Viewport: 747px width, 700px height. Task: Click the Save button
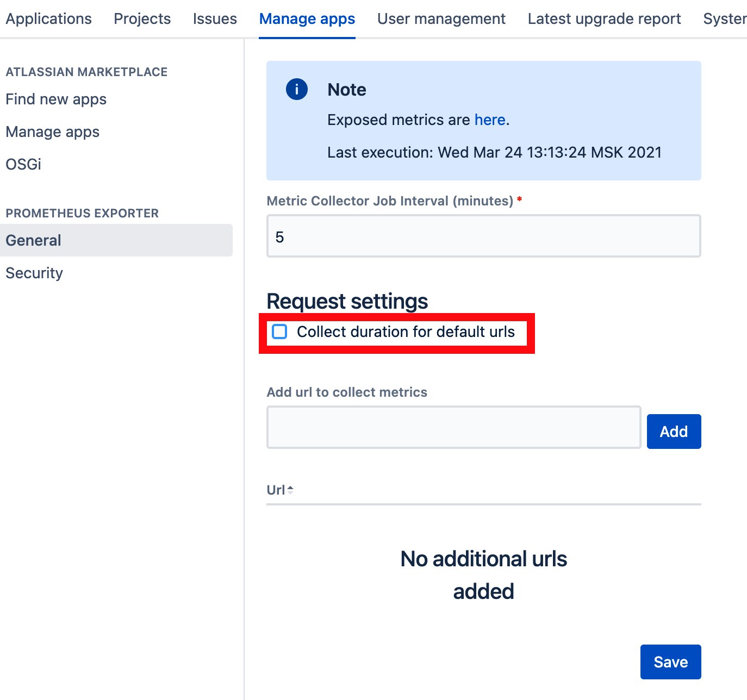[670, 662]
